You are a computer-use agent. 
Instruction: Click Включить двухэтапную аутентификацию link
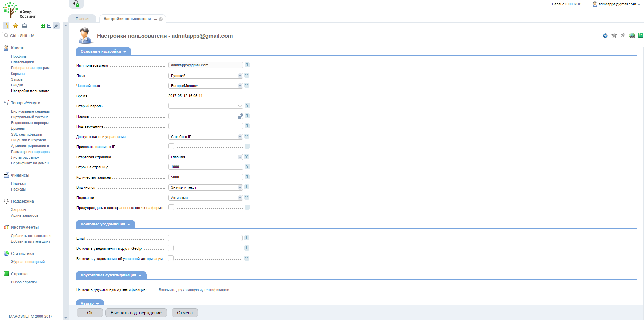point(194,290)
